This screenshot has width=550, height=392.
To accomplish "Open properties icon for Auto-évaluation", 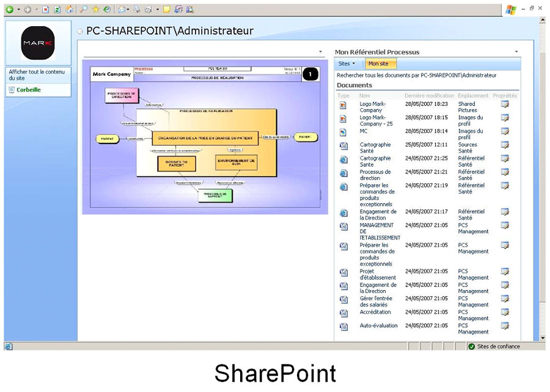I will pyautogui.click(x=505, y=326).
